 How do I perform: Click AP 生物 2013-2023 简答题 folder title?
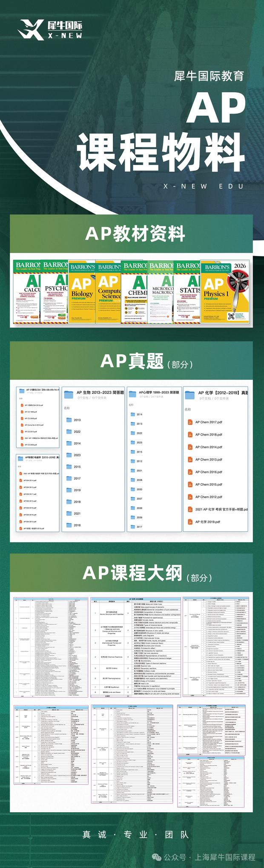[100, 393]
